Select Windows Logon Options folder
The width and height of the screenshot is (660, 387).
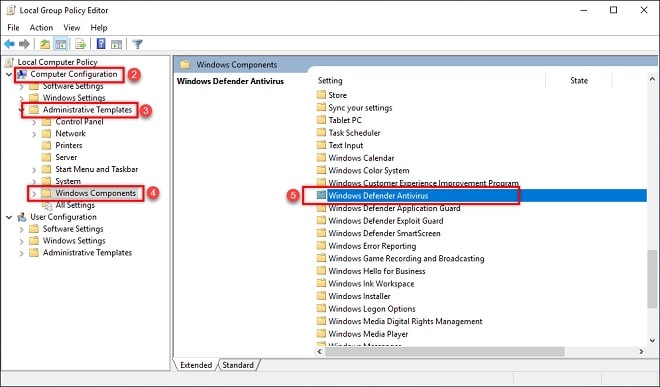click(372, 309)
